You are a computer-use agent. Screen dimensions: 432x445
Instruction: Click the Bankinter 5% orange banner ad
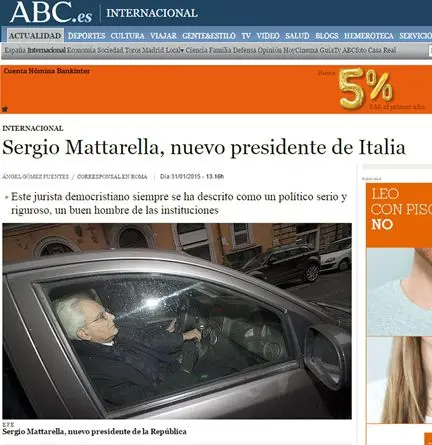[x=216, y=89]
